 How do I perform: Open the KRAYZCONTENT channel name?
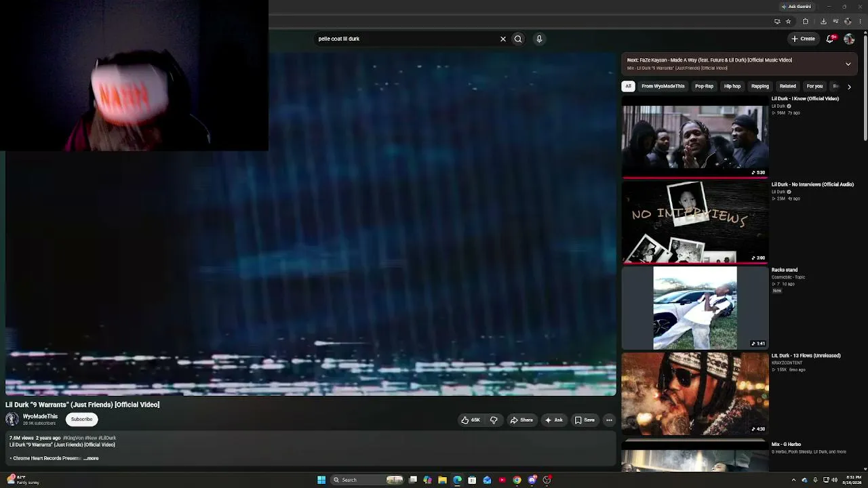787,363
